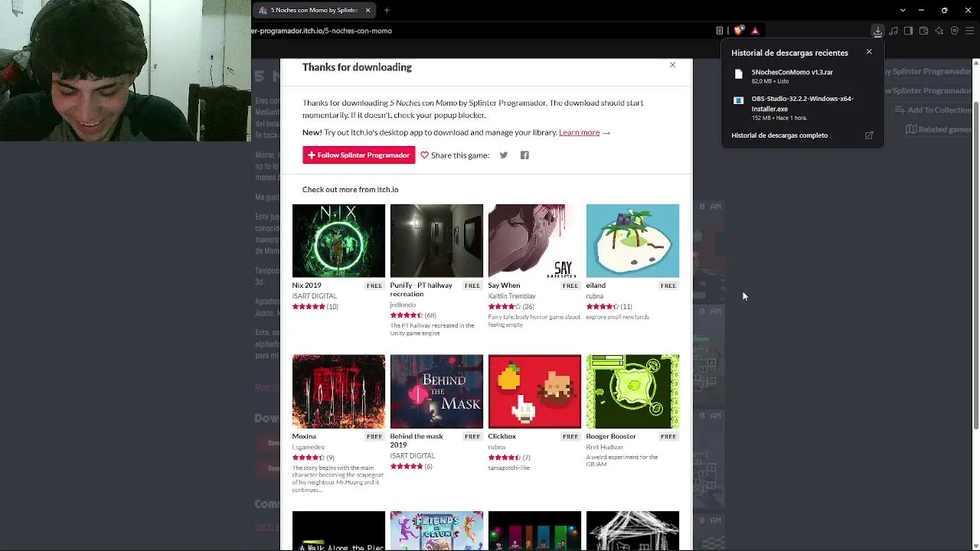Screen dimensions: 980x551
Task: Click the Nix 2019 title link
Action: click(306, 285)
